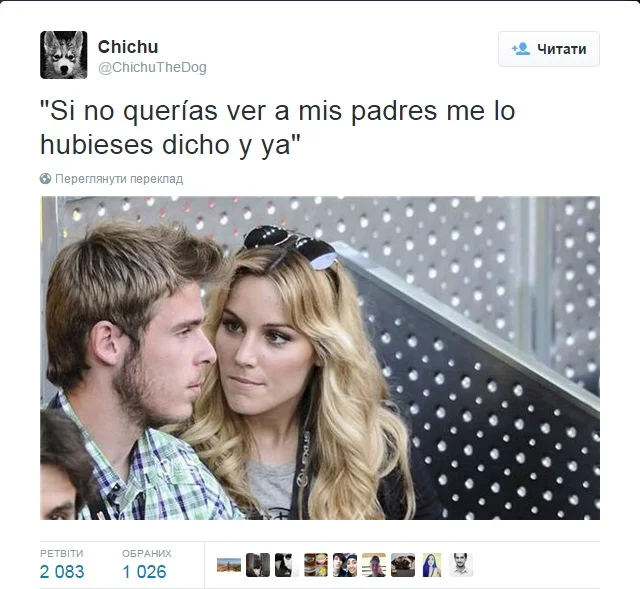Open the burger picture retweeter avatar
The width and height of the screenshot is (640, 589).
316,565
